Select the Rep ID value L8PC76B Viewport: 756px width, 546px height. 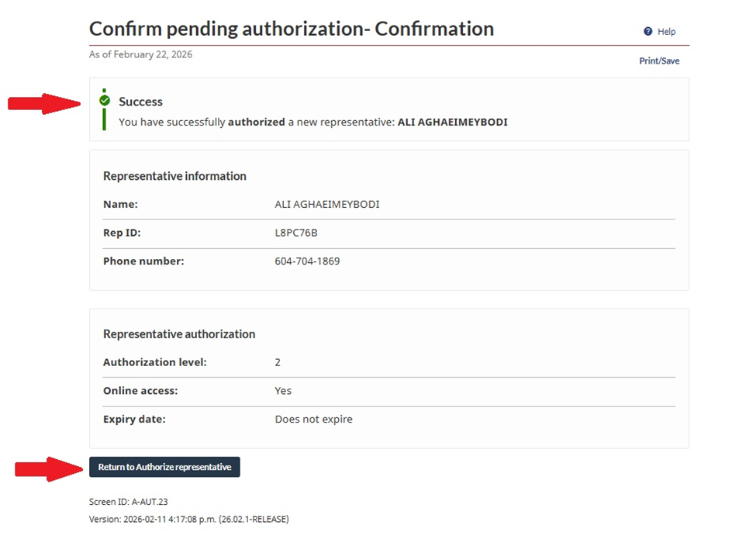click(296, 233)
